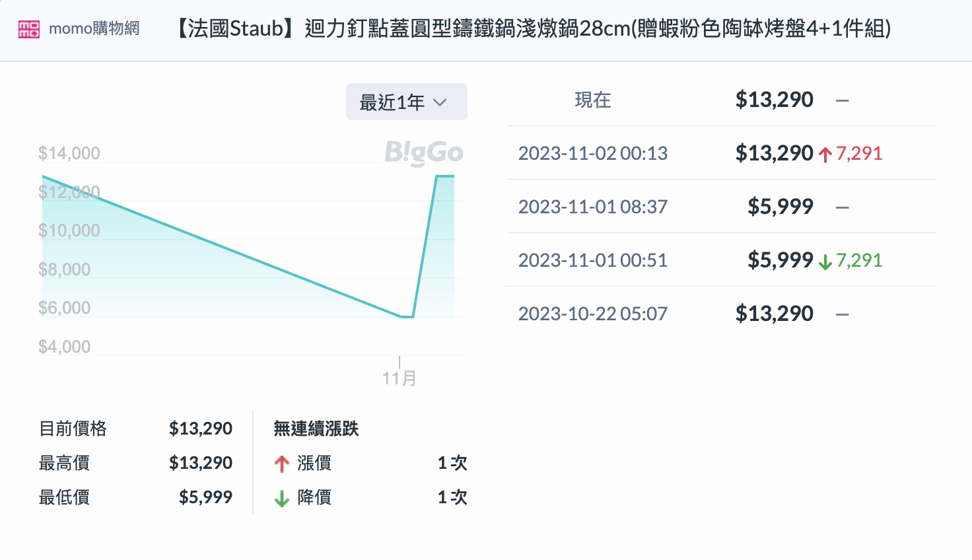This screenshot has height=560, width=972.
Task: Click the momo shopping logo icon
Action: (29, 29)
